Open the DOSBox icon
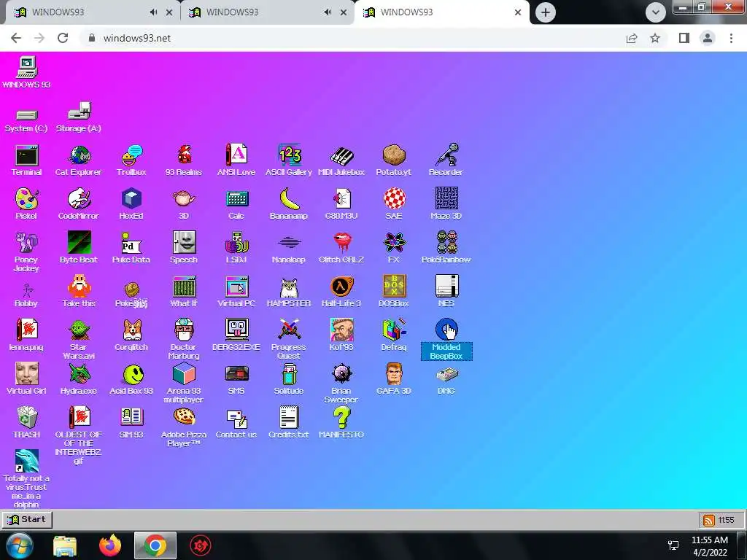Screen dimensions: 747x560 [x=394, y=287]
